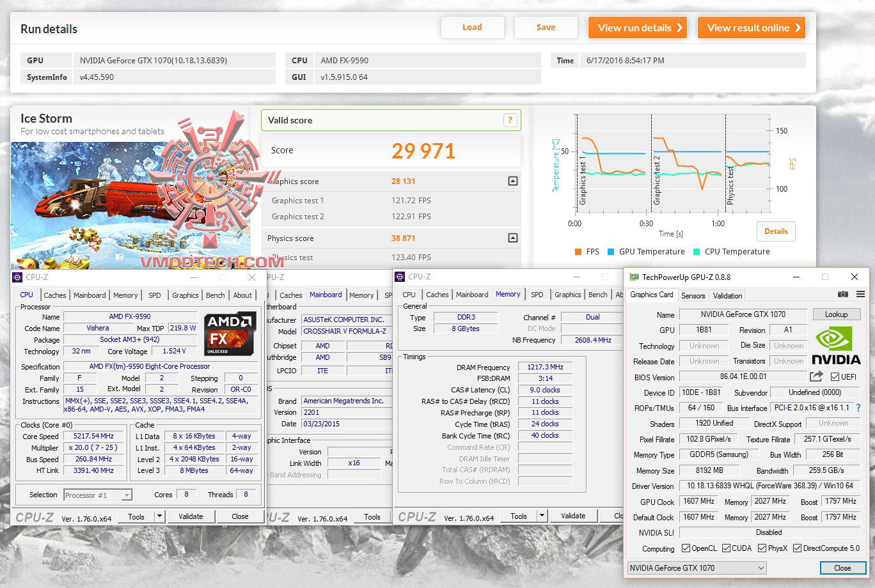Image resolution: width=875 pixels, height=588 pixels.
Task: Click the Core Voltage value 1.524 V
Action: pyautogui.click(x=173, y=351)
